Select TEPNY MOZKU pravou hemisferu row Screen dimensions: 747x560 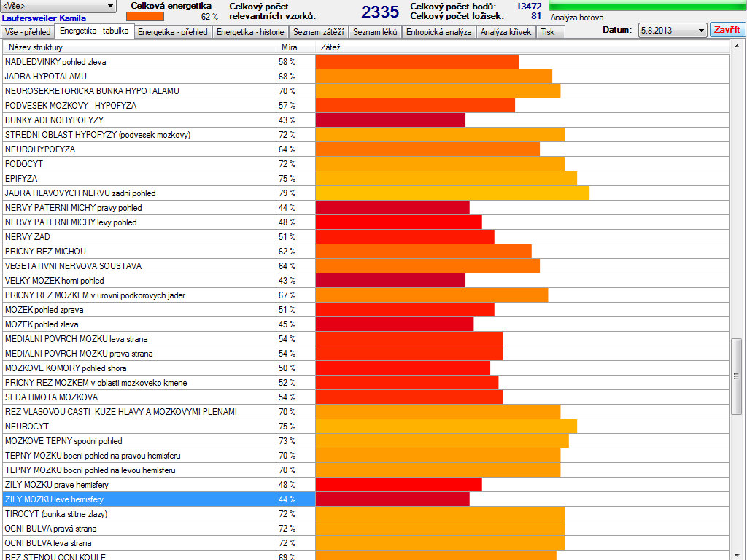(x=366, y=456)
